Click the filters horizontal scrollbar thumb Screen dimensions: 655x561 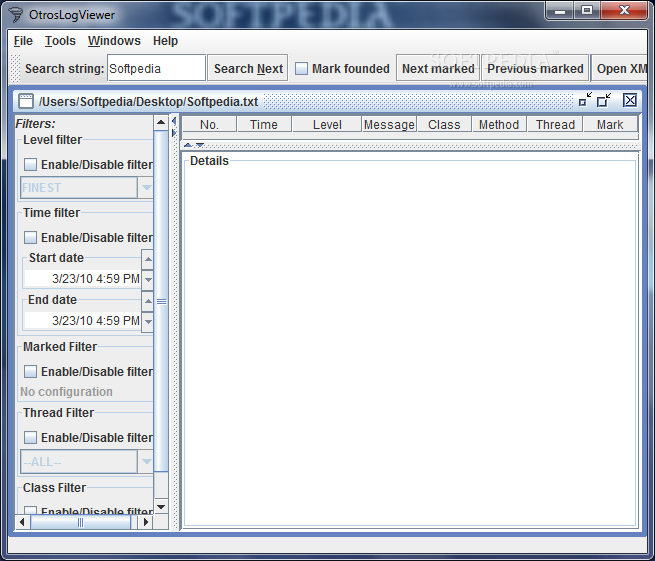pos(81,522)
